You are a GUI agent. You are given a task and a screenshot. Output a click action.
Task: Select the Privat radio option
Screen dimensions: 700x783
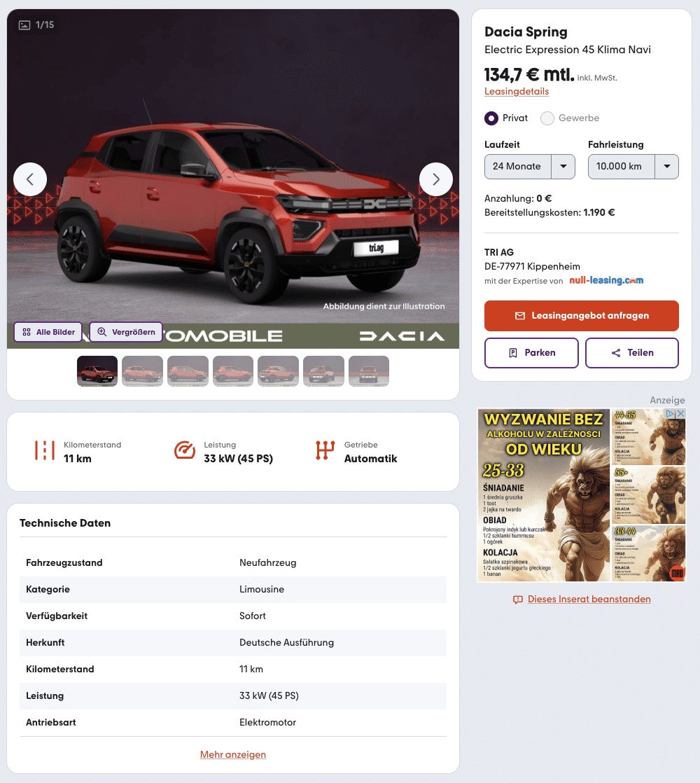pyautogui.click(x=491, y=118)
